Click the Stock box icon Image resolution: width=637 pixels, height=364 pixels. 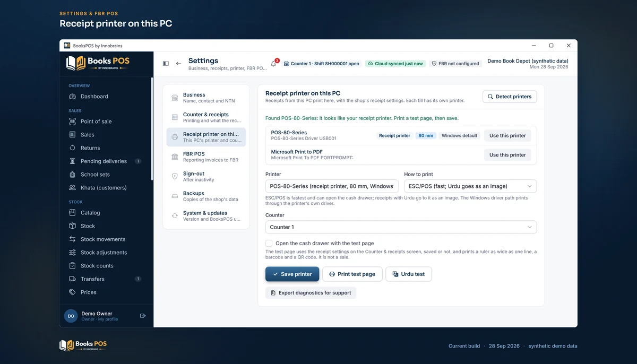click(72, 226)
